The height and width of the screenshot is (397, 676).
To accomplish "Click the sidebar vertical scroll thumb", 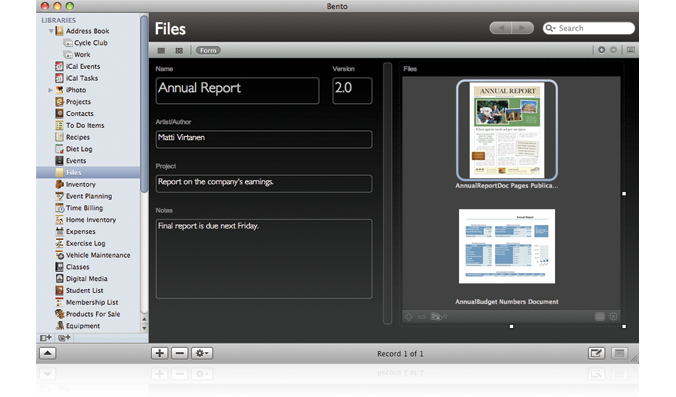I will pyautogui.click(x=144, y=103).
